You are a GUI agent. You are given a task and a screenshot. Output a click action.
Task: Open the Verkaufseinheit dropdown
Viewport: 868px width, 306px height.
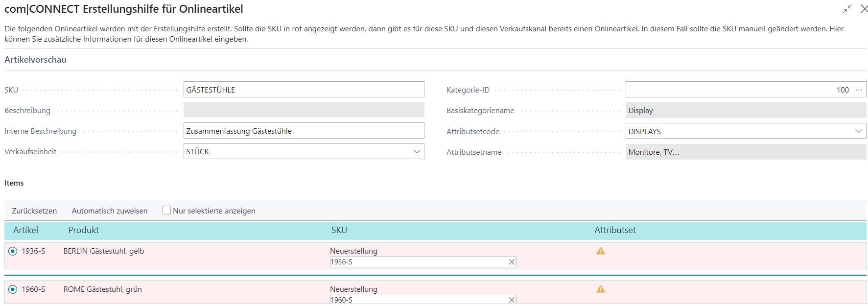coord(417,151)
